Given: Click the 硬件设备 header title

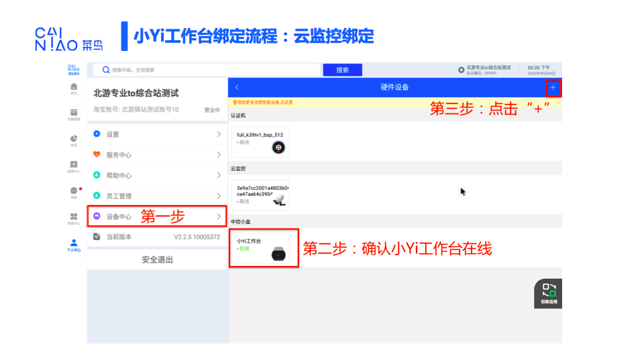Looking at the screenshot, I should pos(394,87).
